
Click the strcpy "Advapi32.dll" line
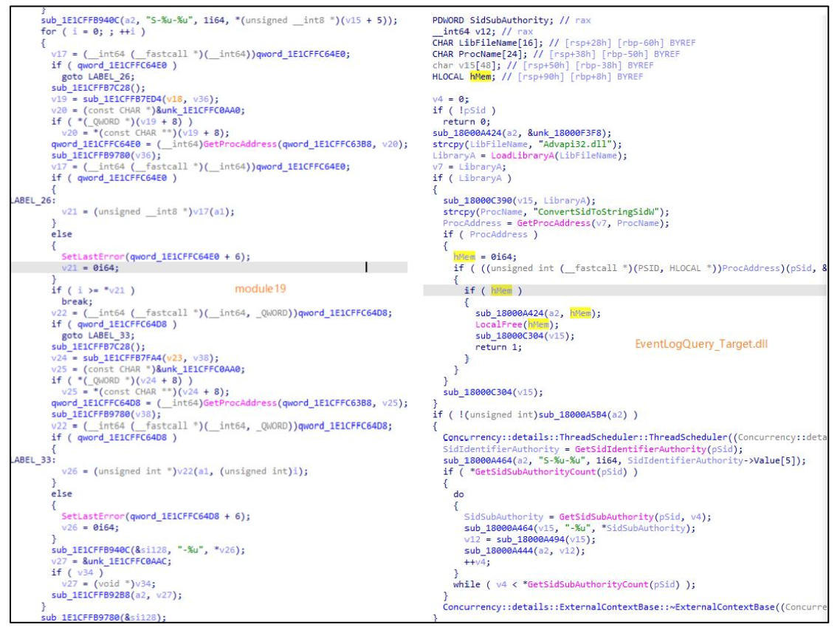527,144
